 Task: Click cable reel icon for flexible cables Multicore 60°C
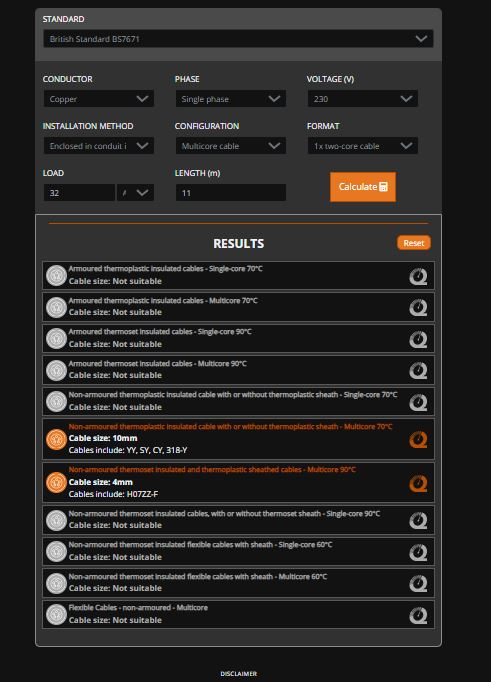click(x=418, y=583)
